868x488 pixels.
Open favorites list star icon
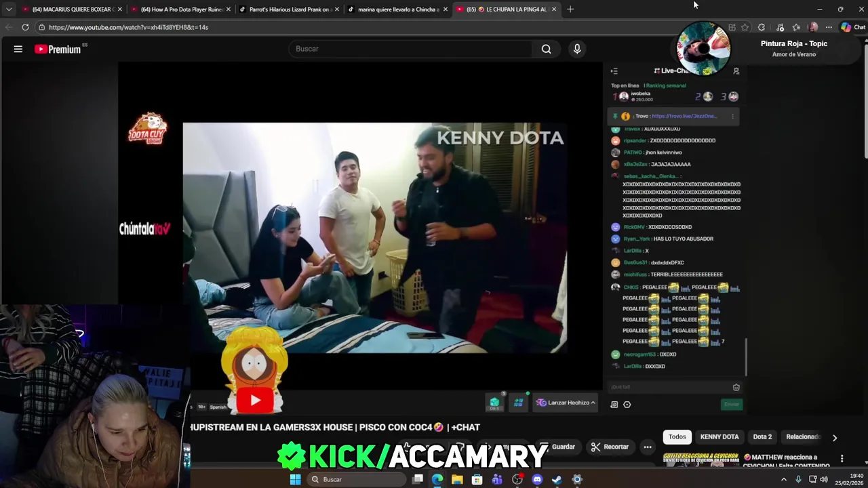click(796, 27)
